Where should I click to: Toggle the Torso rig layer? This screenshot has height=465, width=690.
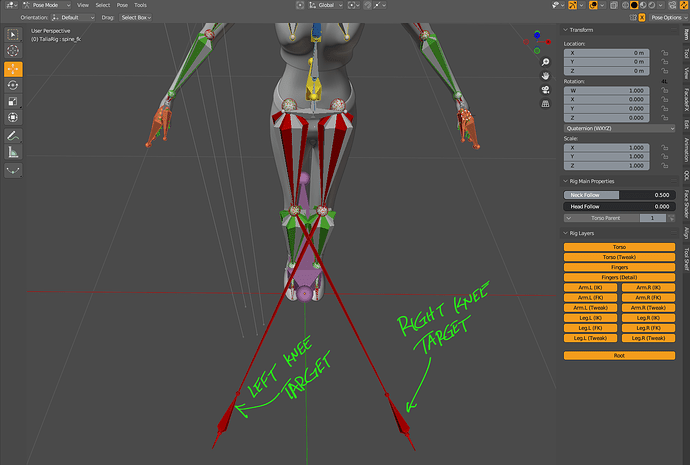pyautogui.click(x=619, y=247)
